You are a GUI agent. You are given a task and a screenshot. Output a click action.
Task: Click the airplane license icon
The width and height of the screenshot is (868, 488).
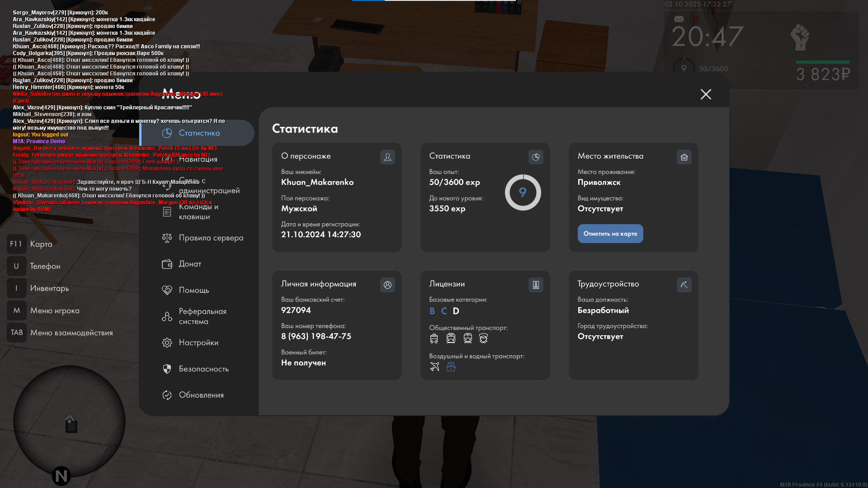point(434,366)
